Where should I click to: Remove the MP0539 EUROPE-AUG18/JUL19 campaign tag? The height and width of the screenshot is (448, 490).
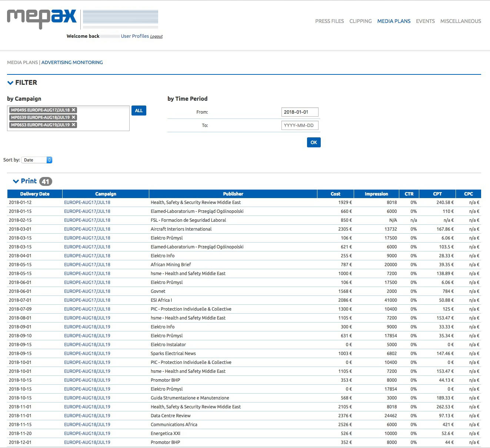(74, 117)
